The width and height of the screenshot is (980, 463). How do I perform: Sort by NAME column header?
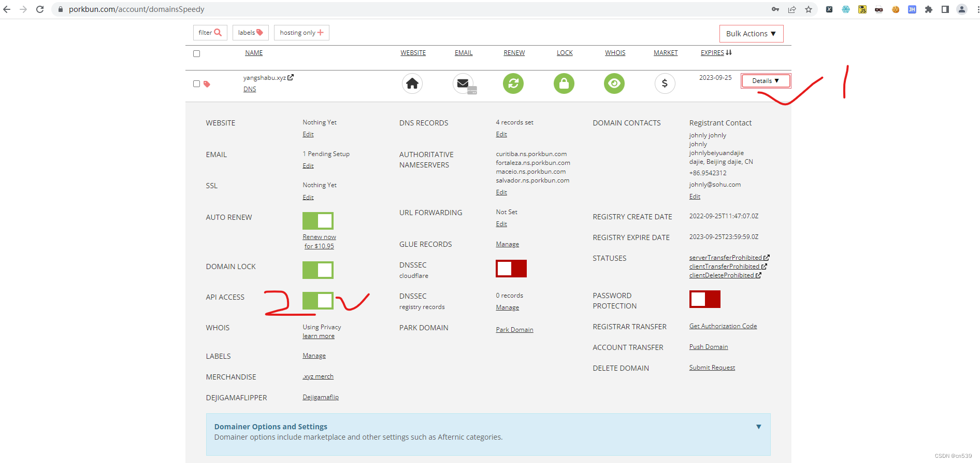[254, 53]
